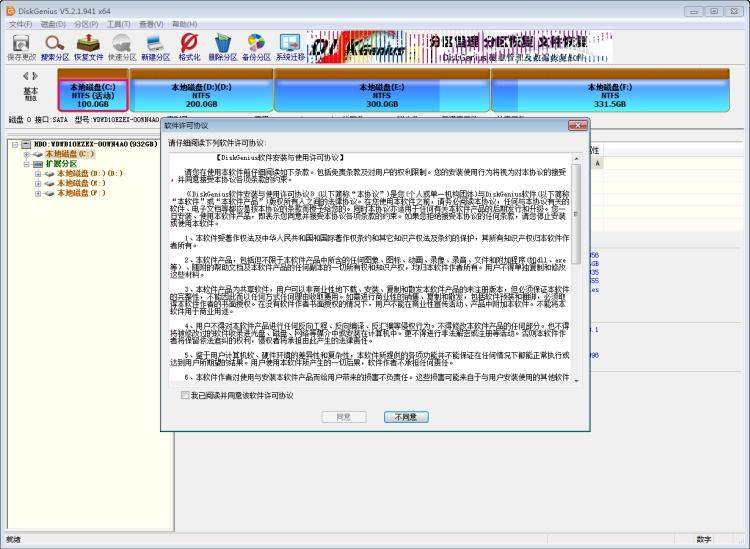Select HD0:WDWD10EZEX tree entry text

[x=96, y=144]
